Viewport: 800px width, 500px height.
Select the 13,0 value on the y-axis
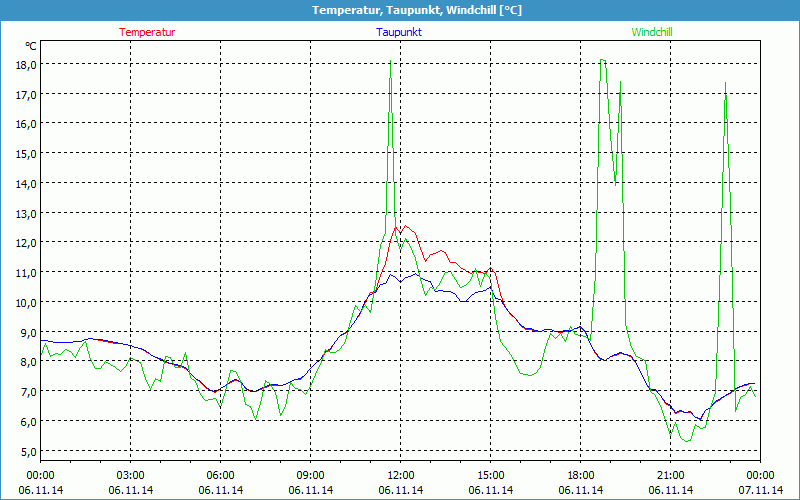[26, 213]
